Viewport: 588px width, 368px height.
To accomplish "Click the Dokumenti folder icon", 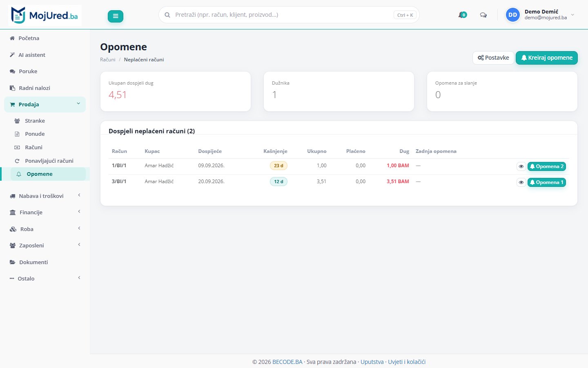I will point(13,262).
